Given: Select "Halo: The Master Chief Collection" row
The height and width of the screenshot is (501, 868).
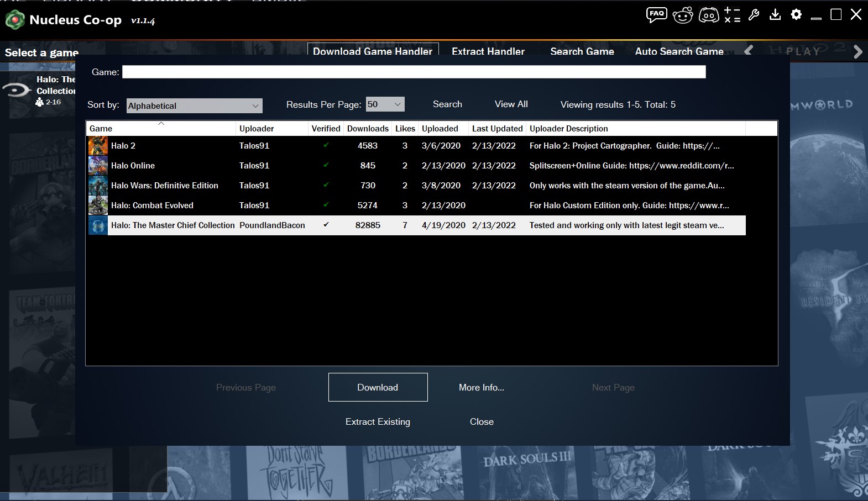Looking at the screenshot, I should [x=416, y=225].
